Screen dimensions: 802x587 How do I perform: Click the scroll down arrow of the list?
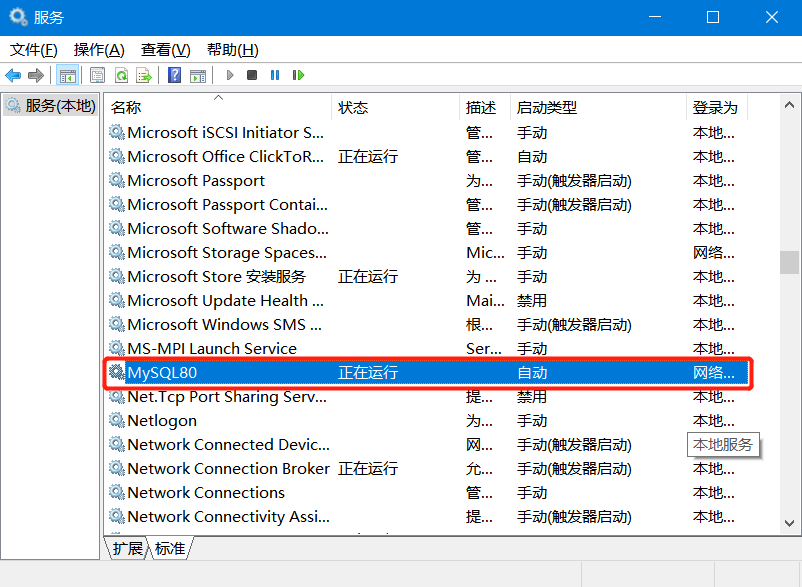789,523
